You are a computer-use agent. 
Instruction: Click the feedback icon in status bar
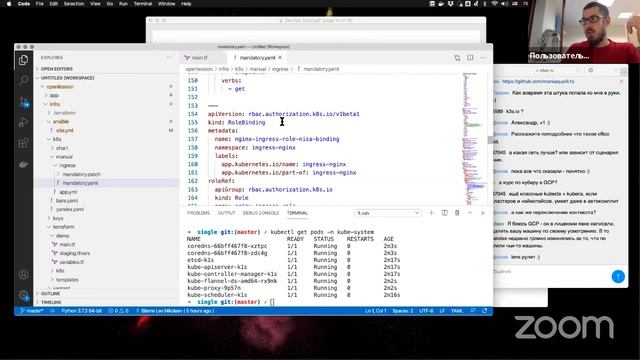(x=473, y=311)
